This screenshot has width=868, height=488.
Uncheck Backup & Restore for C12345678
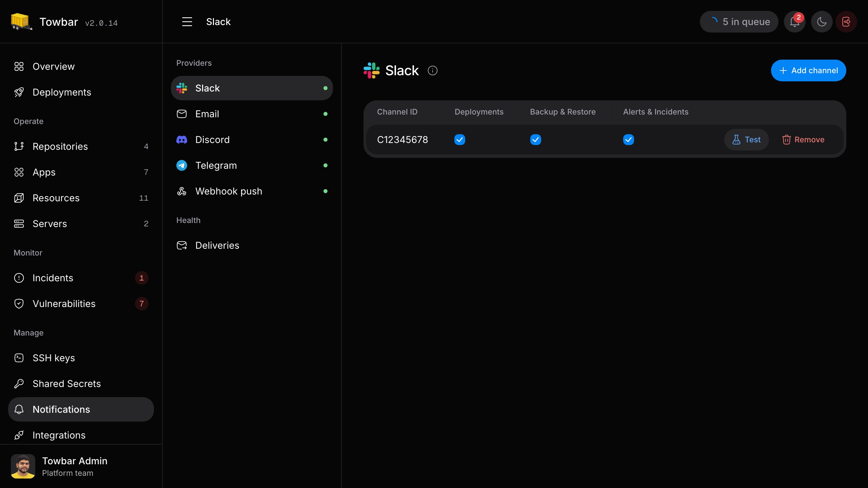coord(536,140)
